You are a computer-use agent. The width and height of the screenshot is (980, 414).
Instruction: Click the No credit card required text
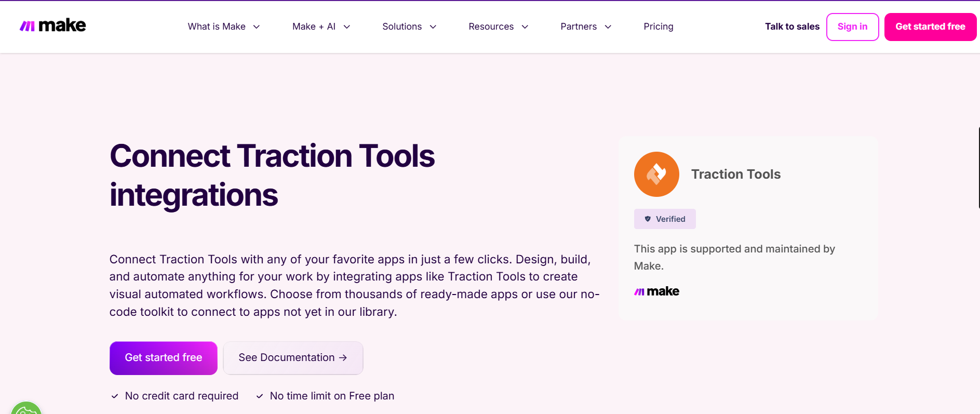coord(182,396)
